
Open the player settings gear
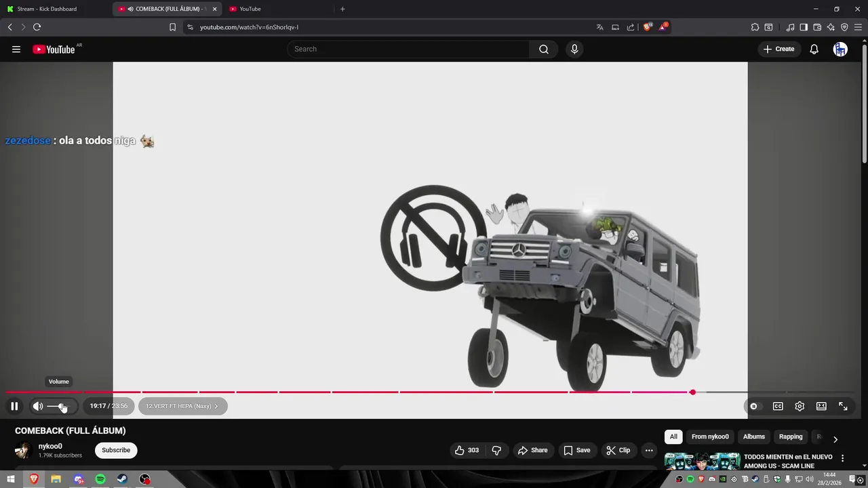(x=800, y=406)
